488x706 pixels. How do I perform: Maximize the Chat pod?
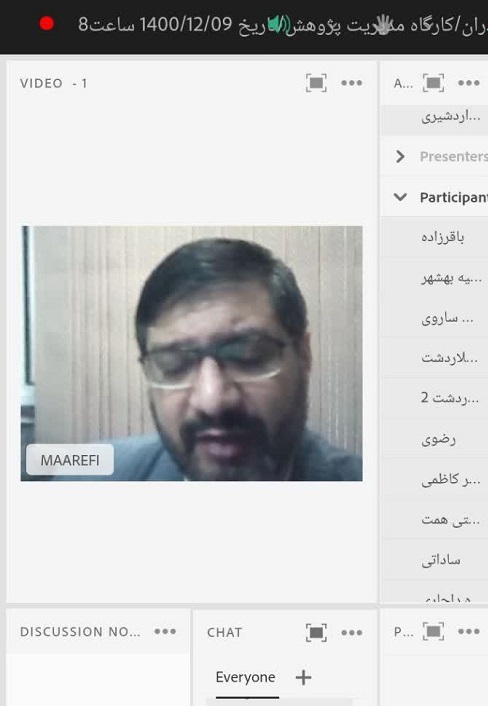[316, 632]
